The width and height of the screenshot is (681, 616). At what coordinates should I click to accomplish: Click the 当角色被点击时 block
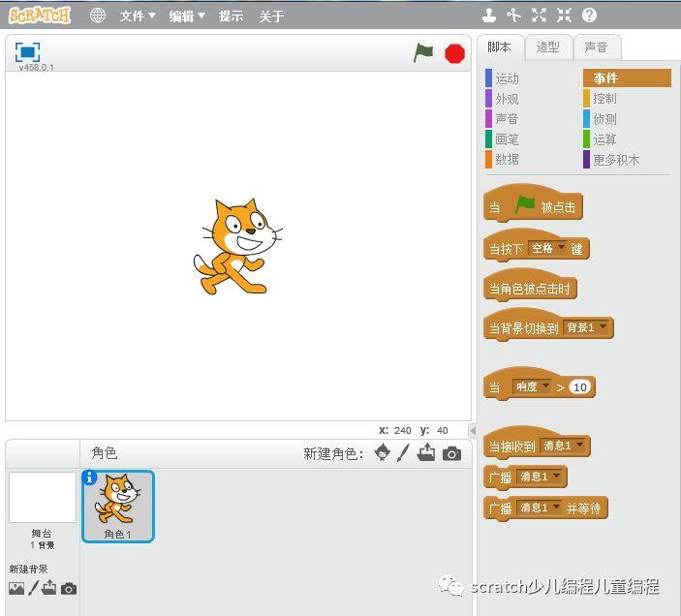[530, 287]
